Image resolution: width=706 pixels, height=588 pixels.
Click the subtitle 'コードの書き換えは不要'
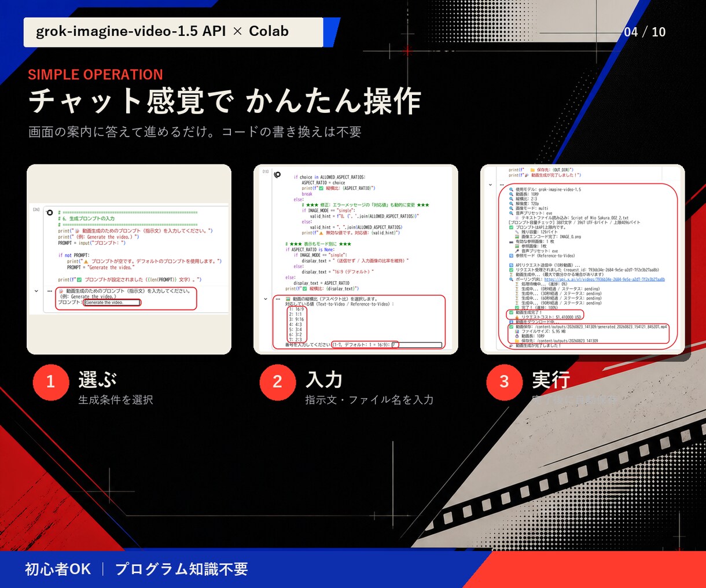pyautogui.click(x=292, y=132)
